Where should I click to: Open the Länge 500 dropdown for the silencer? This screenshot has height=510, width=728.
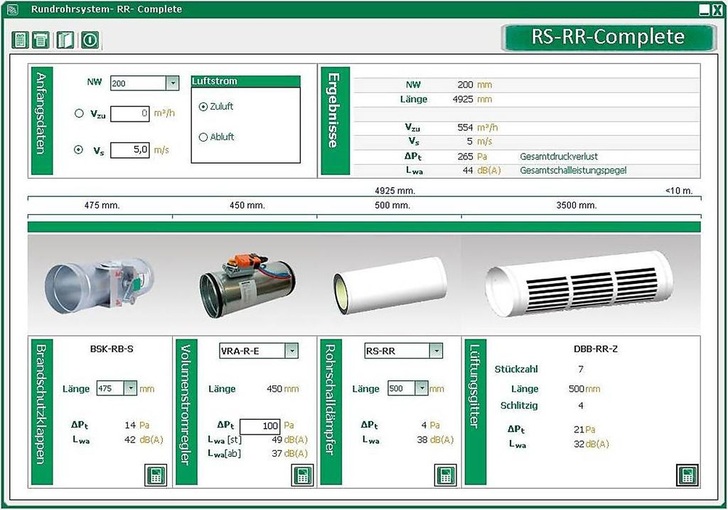click(x=421, y=388)
